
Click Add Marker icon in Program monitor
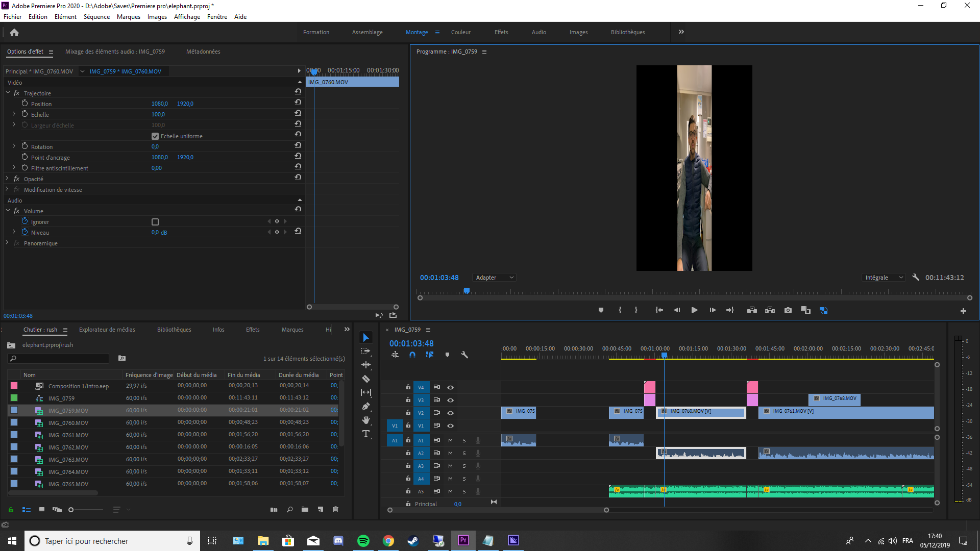click(601, 310)
